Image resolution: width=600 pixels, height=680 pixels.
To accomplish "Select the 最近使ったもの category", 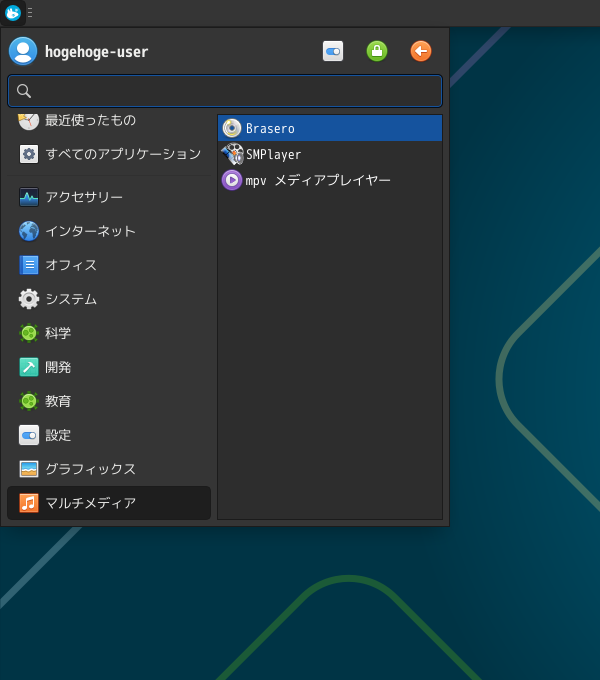I will (109, 120).
